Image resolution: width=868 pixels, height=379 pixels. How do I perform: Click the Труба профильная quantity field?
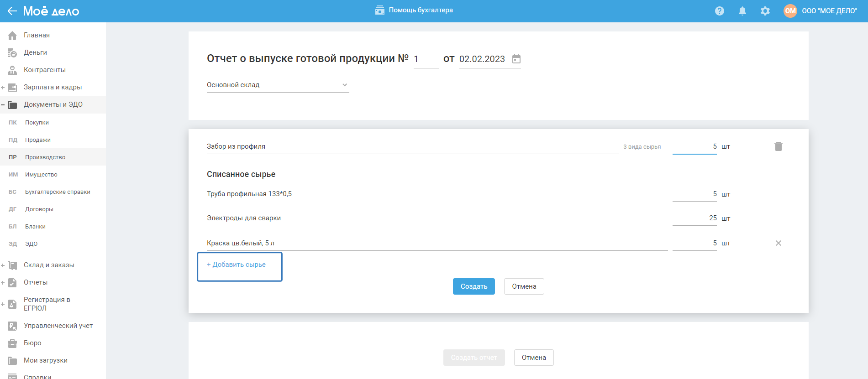tap(694, 194)
